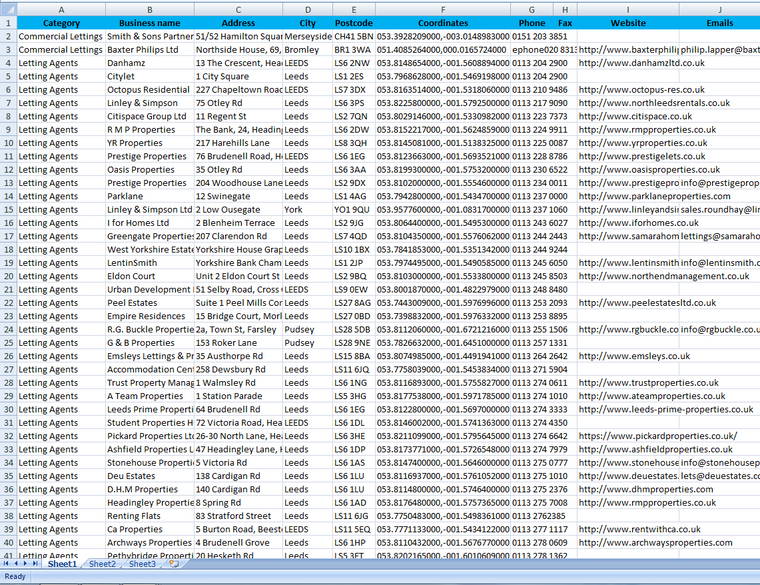Viewport: 760px width, 585px height.
Task: Select the Peel Estates cell
Action: tap(150, 303)
